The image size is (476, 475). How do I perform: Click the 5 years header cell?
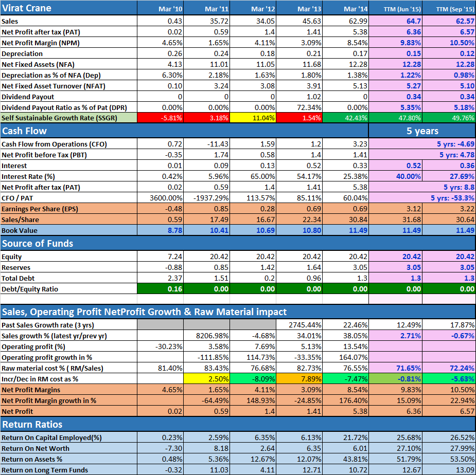(422, 131)
